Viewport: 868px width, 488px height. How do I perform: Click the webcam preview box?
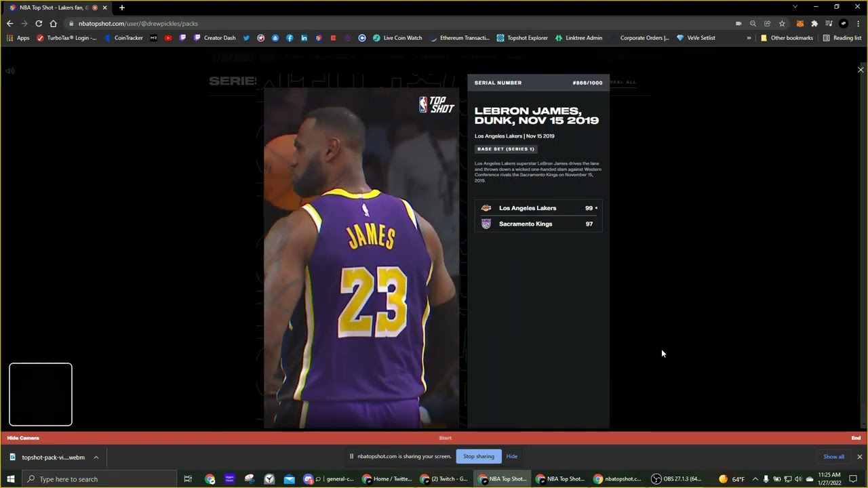41,394
